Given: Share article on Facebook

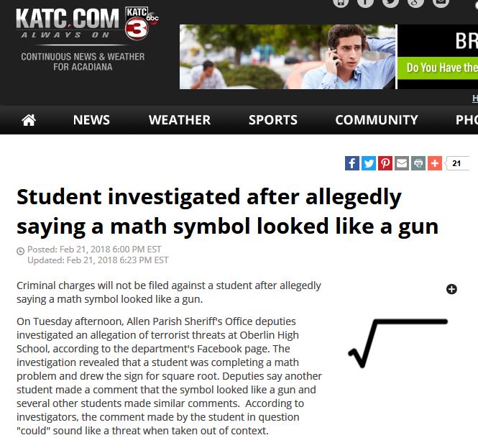Looking at the screenshot, I should 352,163.
